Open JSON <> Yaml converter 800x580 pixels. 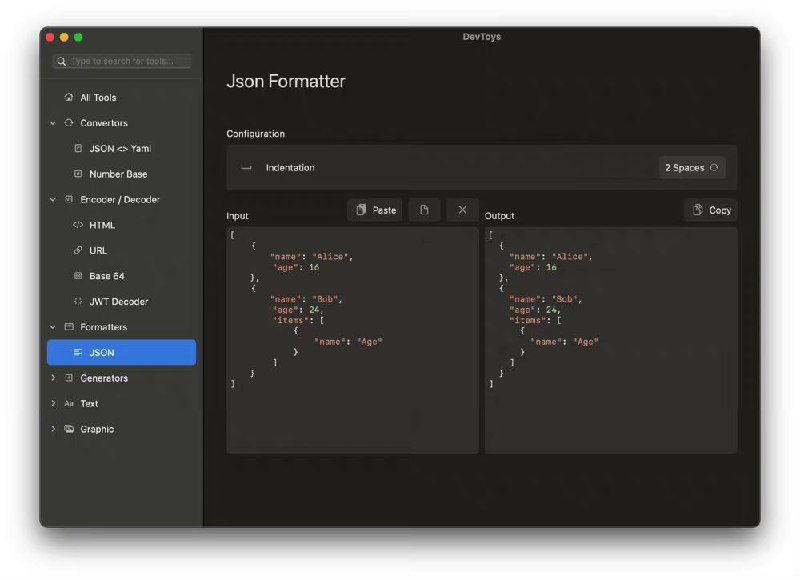point(121,148)
